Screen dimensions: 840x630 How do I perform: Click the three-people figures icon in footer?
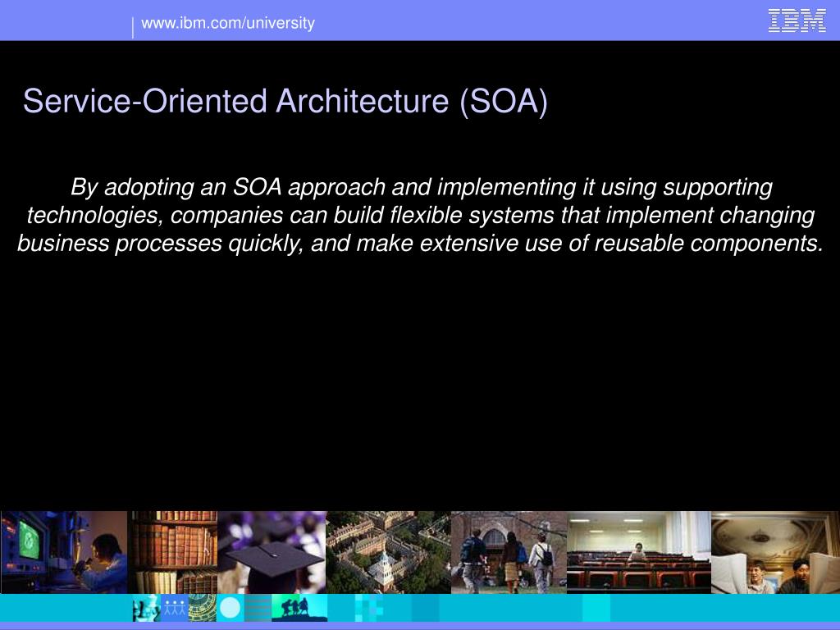point(175,608)
